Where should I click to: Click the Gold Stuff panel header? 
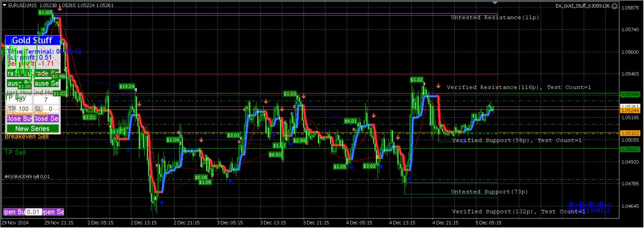click(33, 40)
